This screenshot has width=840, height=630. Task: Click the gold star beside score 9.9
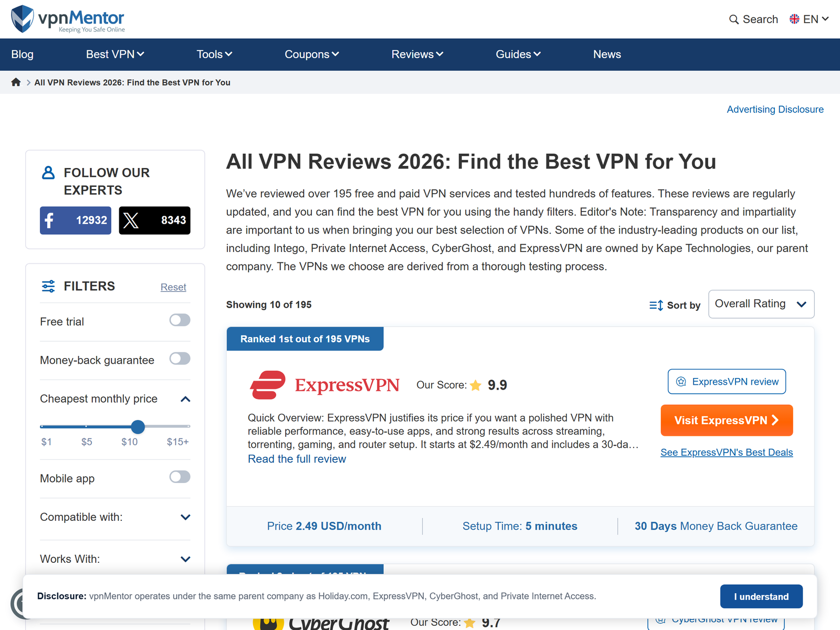tap(476, 385)
